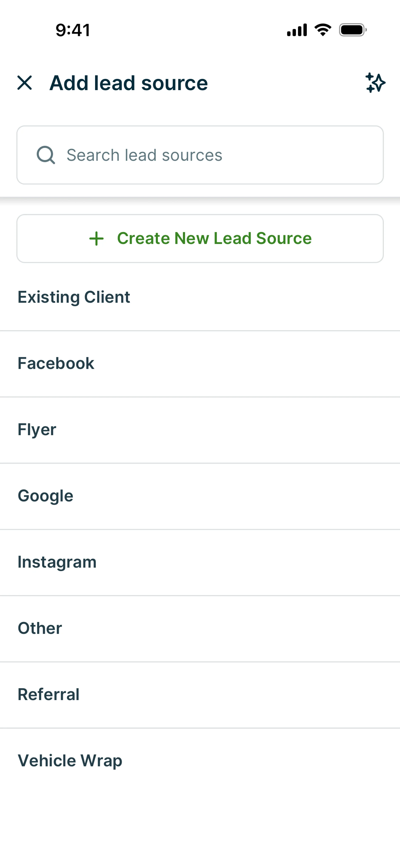Tap the cellular signal status icon
The image size is (400, 868).
[297, 30]
